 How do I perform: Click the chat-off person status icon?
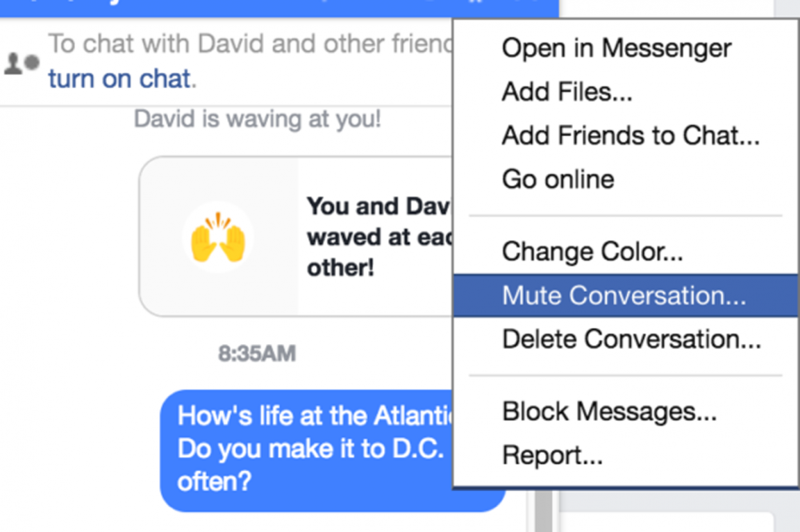click(22, 63)
